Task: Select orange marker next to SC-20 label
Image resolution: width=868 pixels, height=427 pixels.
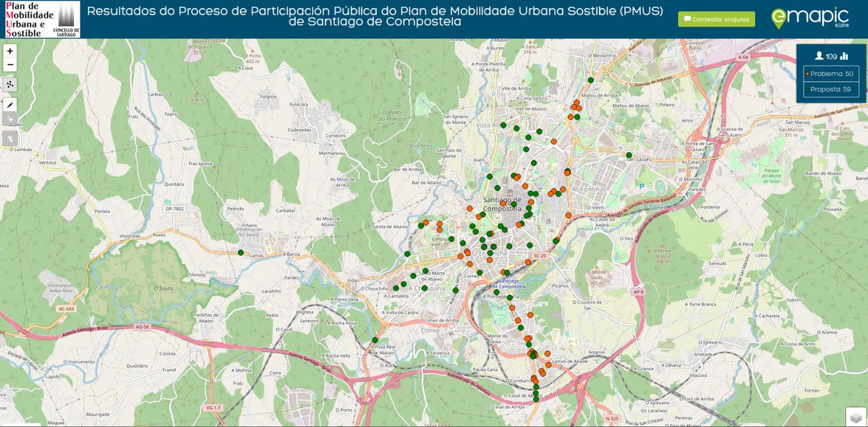Action: (x=527, y=262)
